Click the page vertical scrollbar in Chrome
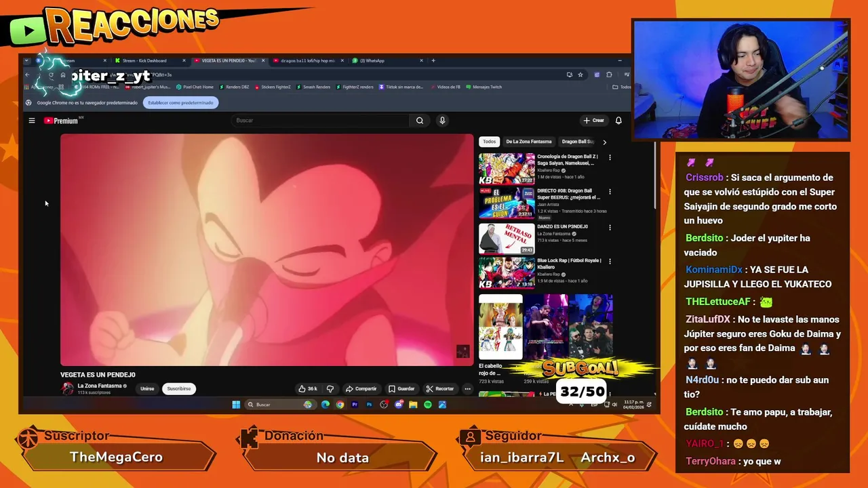868x488 pixels. pyautogui.click(x=655, y=176)
